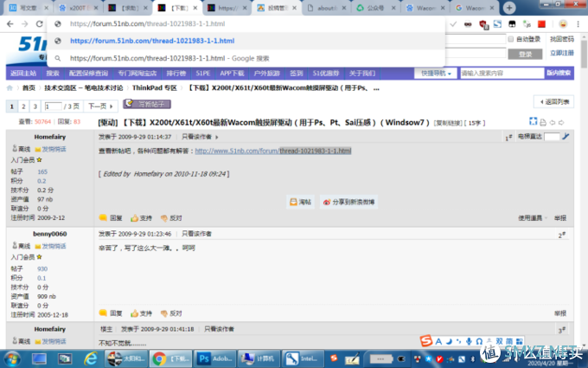Open APP下载 in the forum nav bar

(x=232, y=74)
